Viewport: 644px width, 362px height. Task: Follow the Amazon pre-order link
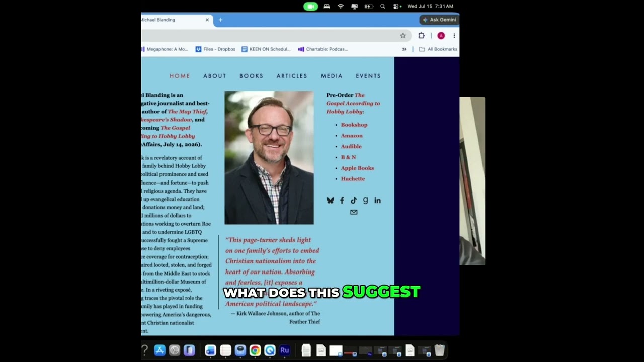(x=352, y=136)
